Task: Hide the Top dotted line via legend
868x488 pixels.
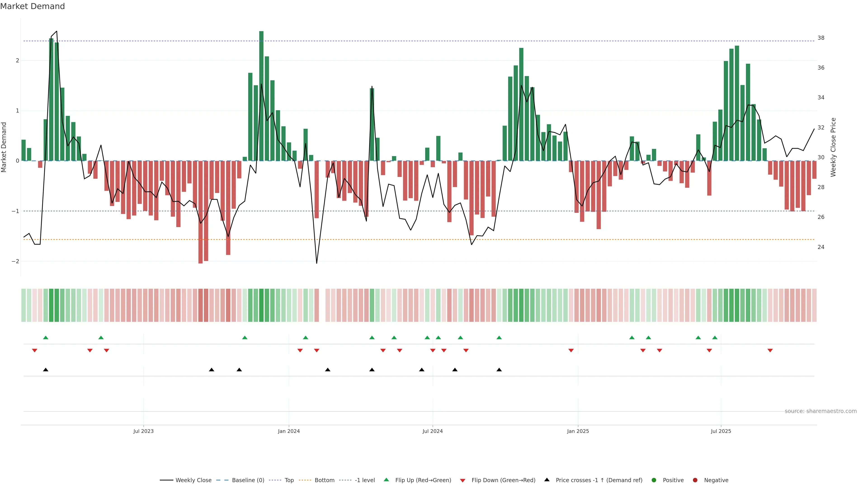Action: pos(289,480)
